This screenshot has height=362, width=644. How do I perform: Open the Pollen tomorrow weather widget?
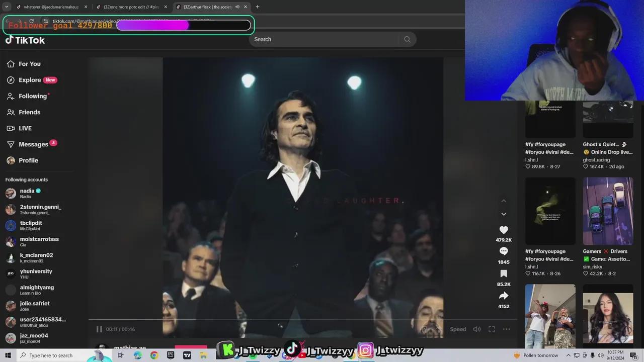536,355
